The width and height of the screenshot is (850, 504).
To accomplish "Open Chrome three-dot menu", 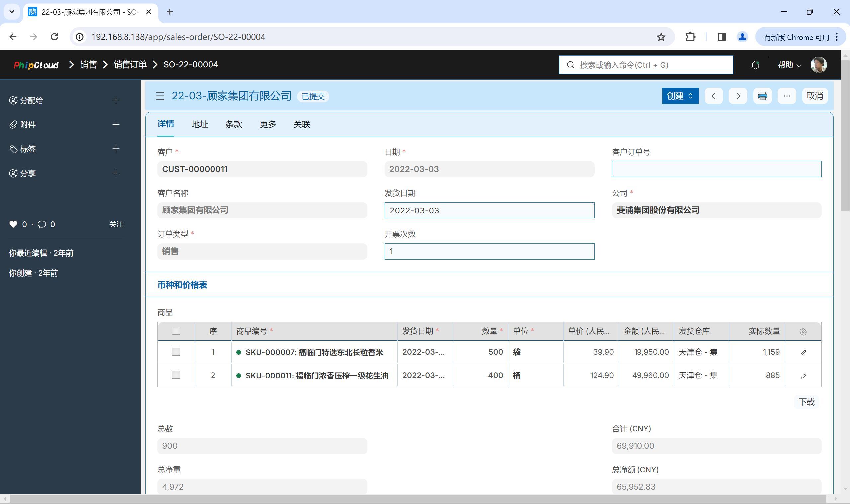I will [837, 37].
